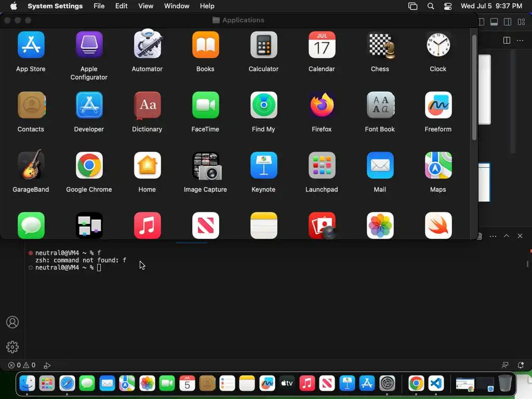Select the Font Book app icon
The image size is (532, 399).
pos(380,105)
